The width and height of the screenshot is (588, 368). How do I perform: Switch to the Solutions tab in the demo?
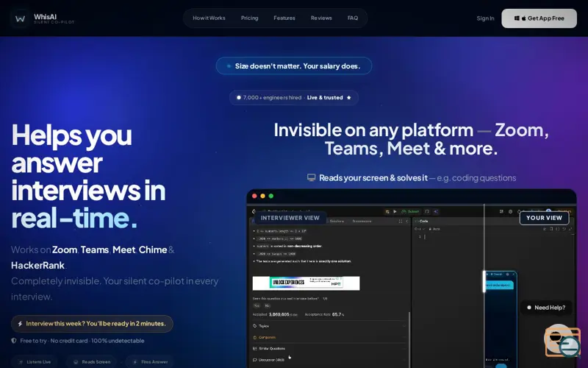(x=337, y=222)
